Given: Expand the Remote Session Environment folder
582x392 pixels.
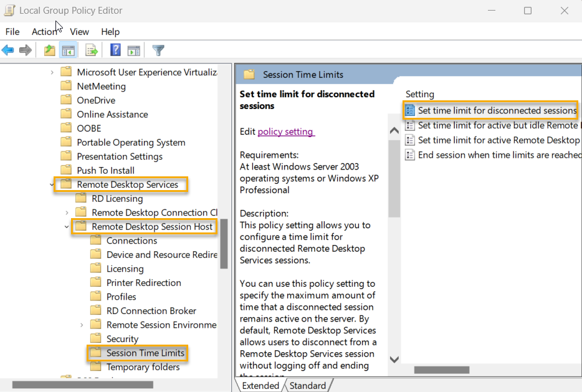Looking at the screenshot, I should (82, 325).
